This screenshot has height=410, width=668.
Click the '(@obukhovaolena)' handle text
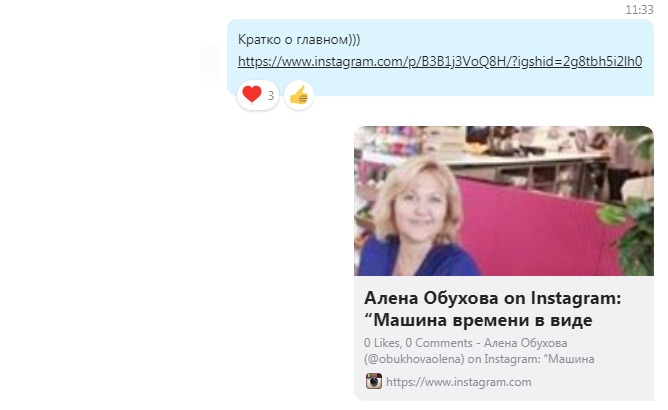(x=414, y=359)
